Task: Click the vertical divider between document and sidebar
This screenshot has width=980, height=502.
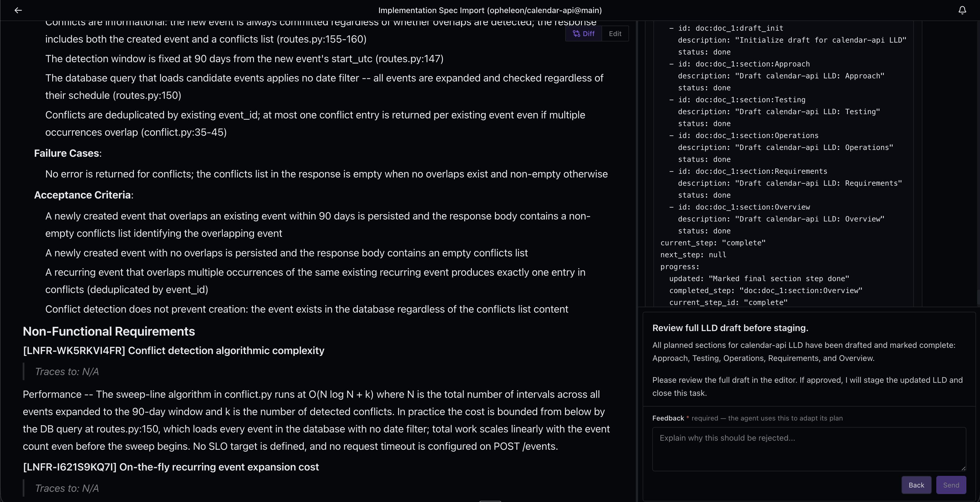Action: [637, 261]
